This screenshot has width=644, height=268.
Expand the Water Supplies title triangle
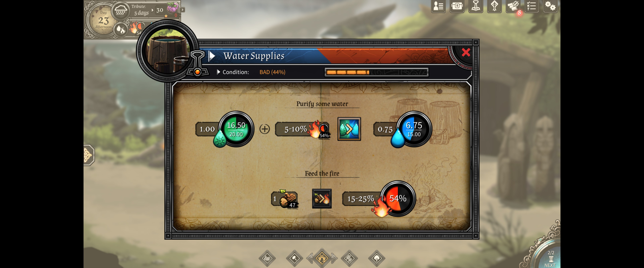coord(212,56)
